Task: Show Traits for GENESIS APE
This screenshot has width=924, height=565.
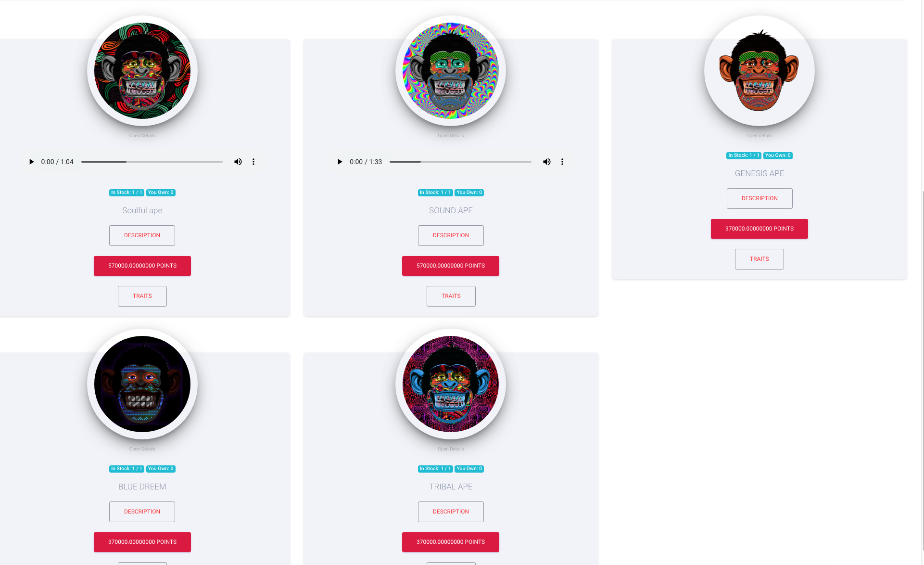Action: point(759,259)
